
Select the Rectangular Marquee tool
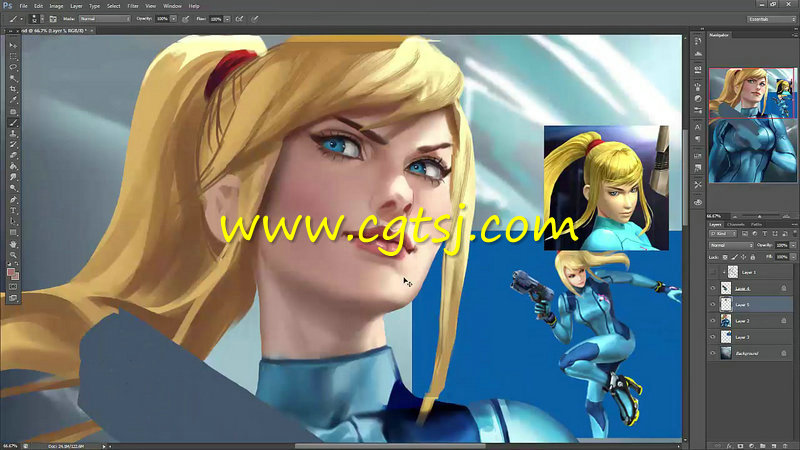click(13, 57)
